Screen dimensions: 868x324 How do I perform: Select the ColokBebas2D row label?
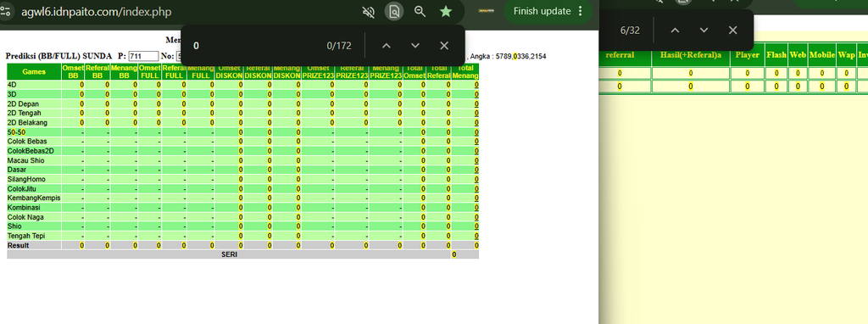(x=31, y=151)
